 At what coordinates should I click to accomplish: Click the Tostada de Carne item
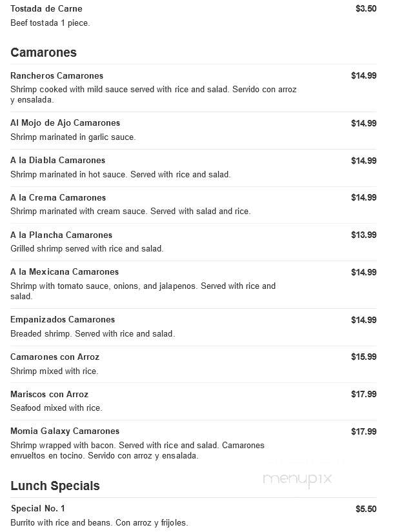point(46,9)
